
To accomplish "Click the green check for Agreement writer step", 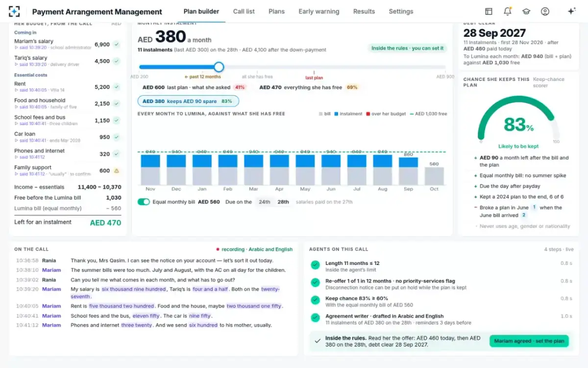I will click(x=315, y=318).
